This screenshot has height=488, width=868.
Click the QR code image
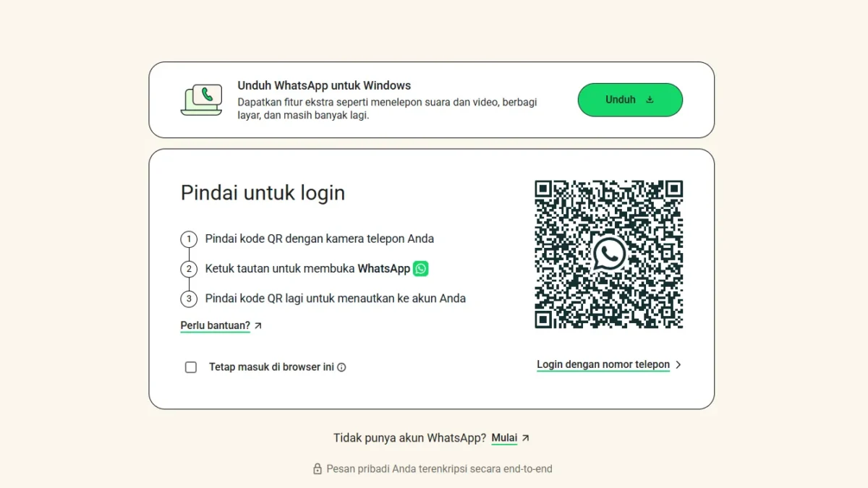609,254
